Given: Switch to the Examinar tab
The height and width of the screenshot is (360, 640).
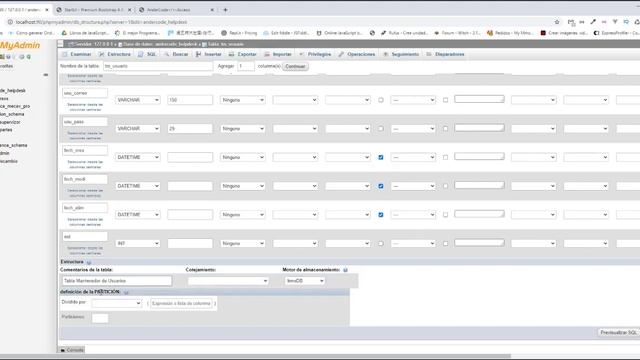Looking at the screenshot, I should tap(77, 54).
